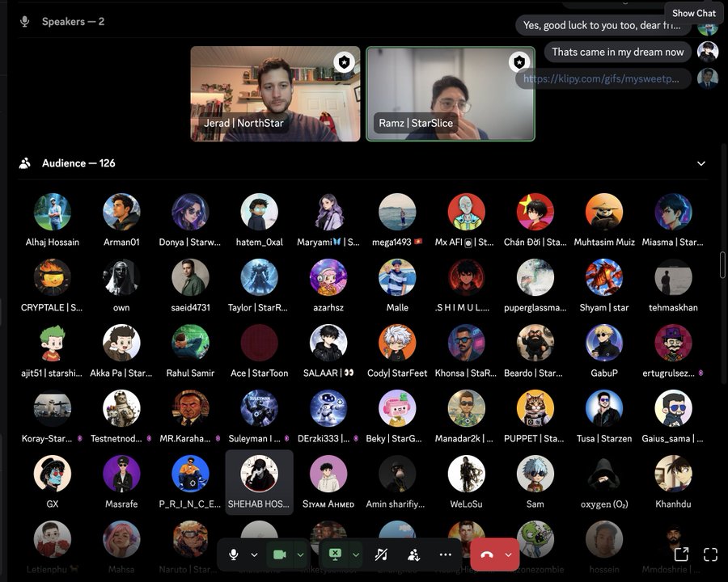Viewport: 728px width, 582px height.
Task: Open Miasma | Star... avatar
Action: [674, 212]
